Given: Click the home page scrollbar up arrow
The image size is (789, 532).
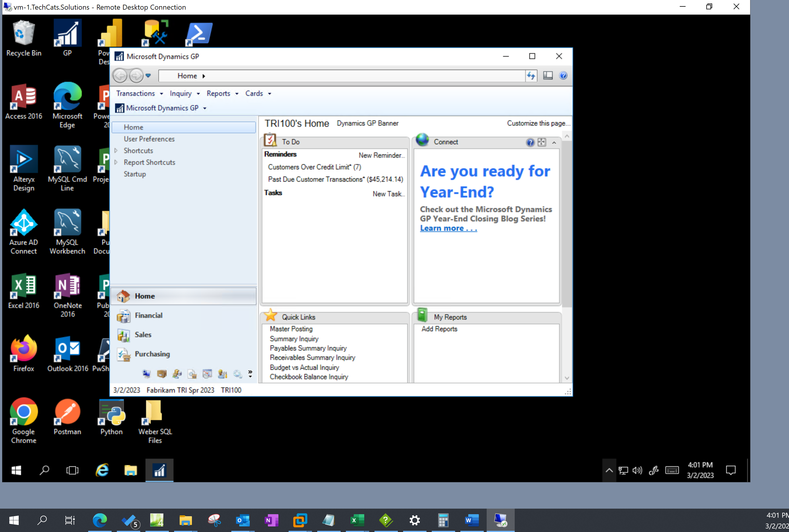Looking at the screenshot, I should point(566,136).
